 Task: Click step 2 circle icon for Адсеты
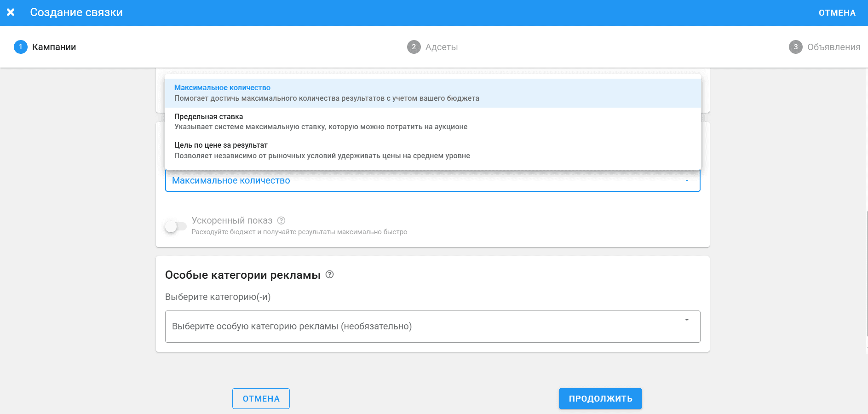pos(414,47)
